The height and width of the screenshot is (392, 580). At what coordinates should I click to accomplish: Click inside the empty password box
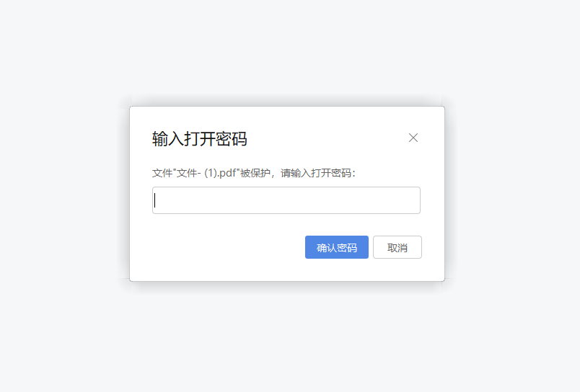click(x=286, y=200)
